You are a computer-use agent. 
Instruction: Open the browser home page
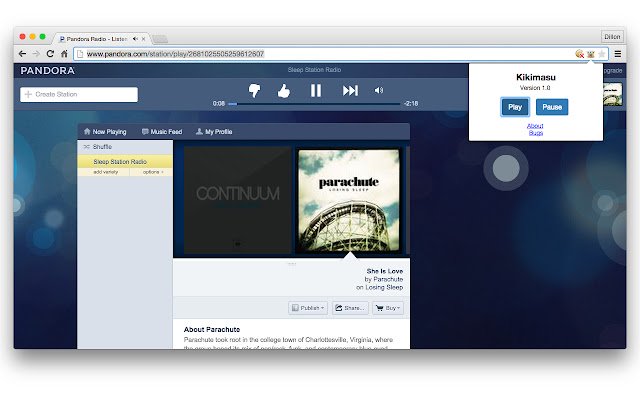pyautogui.click(x=64, y=53)
